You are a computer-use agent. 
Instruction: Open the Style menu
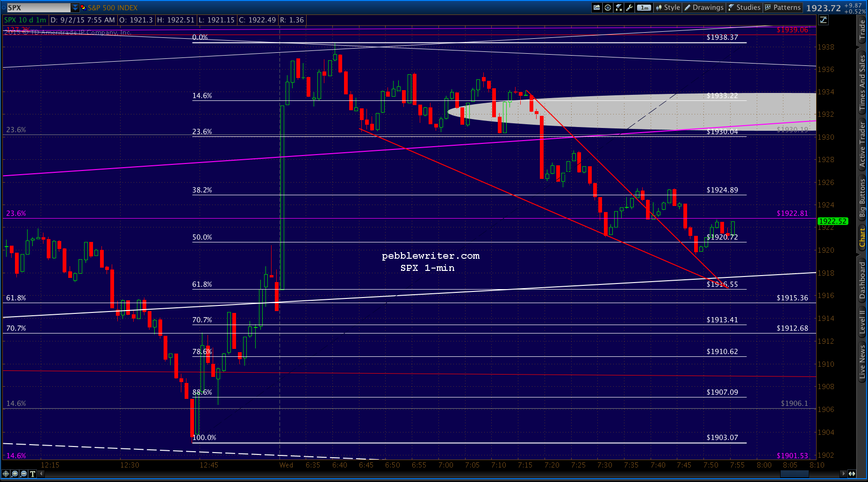[x=668, y=7]
